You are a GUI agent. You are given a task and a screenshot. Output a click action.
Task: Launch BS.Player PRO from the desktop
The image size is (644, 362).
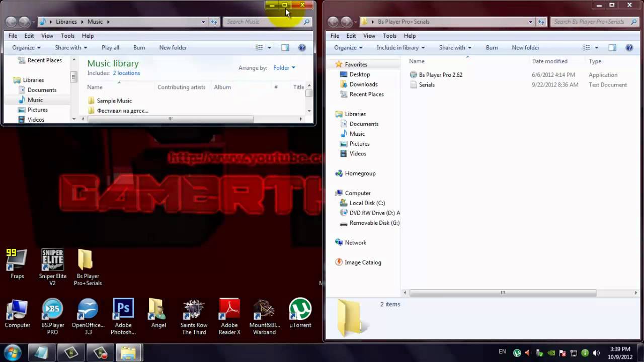click(52, 317)
